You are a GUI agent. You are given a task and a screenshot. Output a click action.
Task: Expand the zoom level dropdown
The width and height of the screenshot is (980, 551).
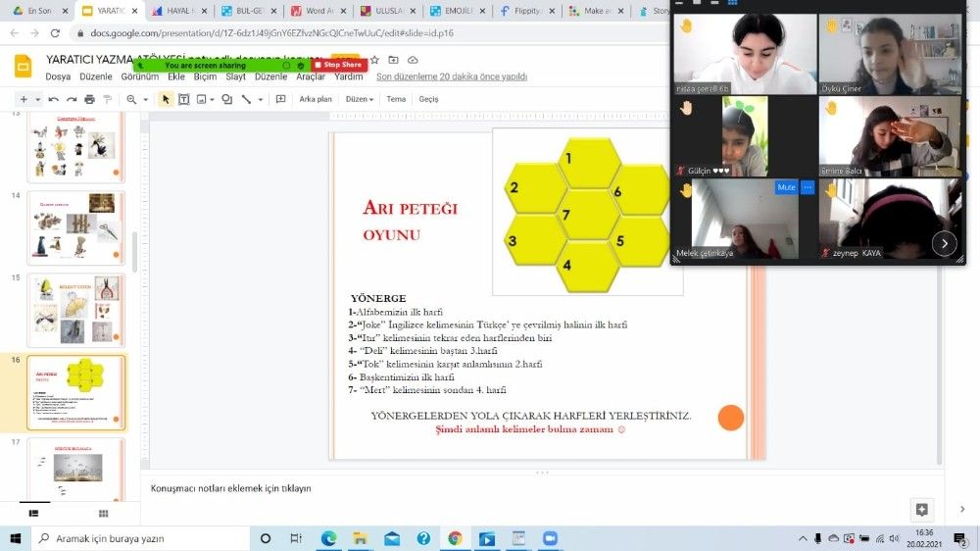[x=145, y=99]
